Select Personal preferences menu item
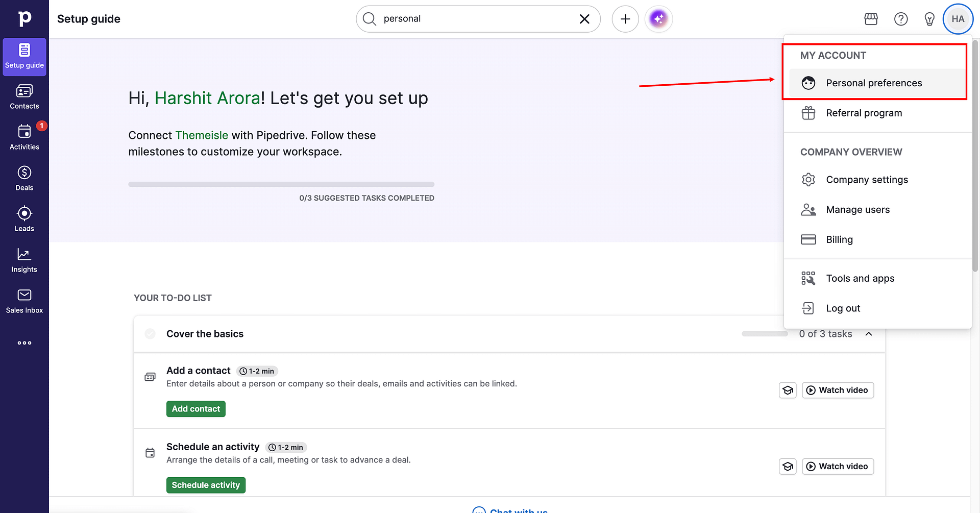980x513 pixels. click(877, 83)
